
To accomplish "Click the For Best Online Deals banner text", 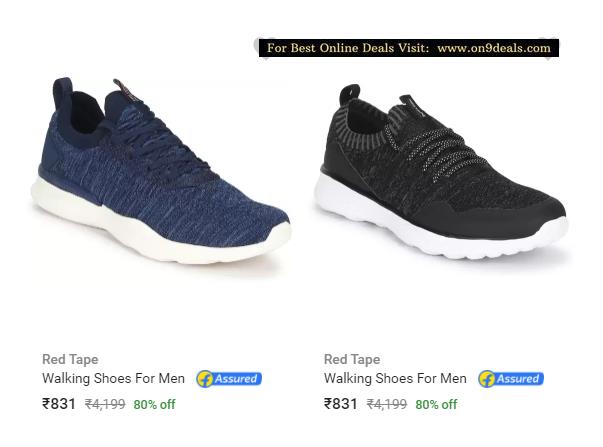I will point(348,48).
